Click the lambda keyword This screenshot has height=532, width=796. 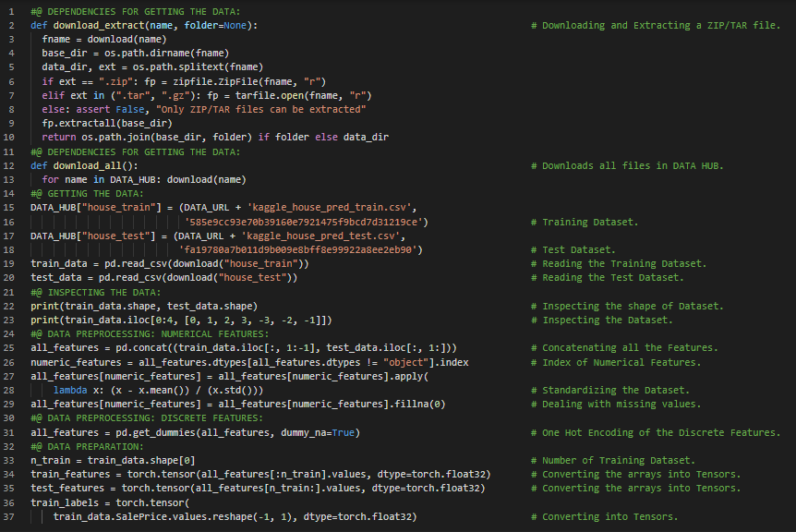pos(71,390)
